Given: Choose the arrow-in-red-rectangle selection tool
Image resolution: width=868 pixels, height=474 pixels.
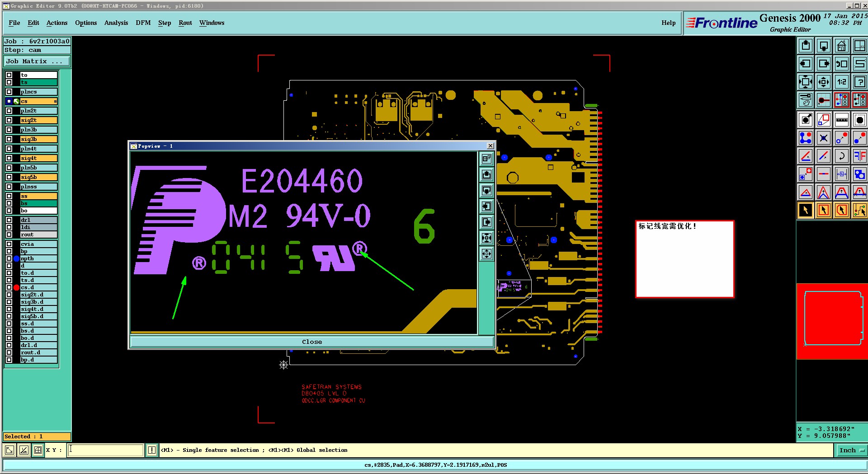Looking at the screenshot, I should pos(824,210).
